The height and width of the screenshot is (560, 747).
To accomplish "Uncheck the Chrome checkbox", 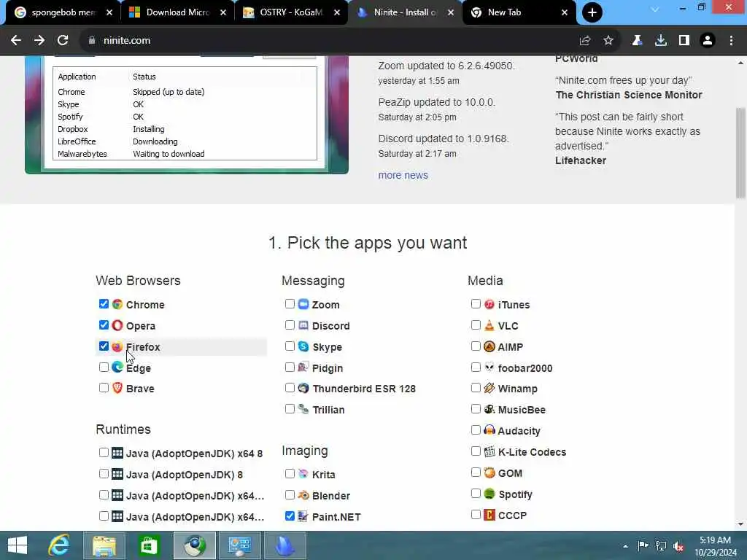I will point(104,304).
